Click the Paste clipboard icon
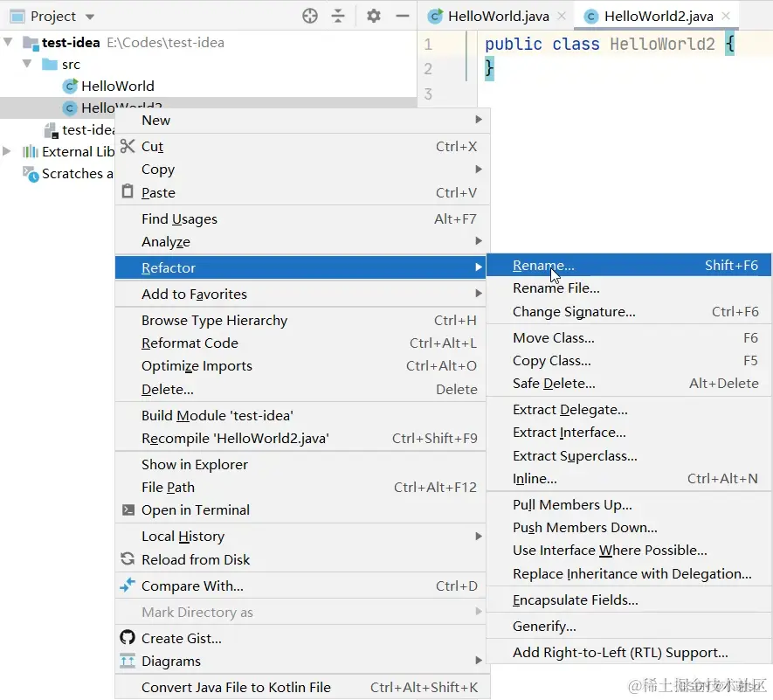This screenshot has width=773, height=700. coord(128,191)
